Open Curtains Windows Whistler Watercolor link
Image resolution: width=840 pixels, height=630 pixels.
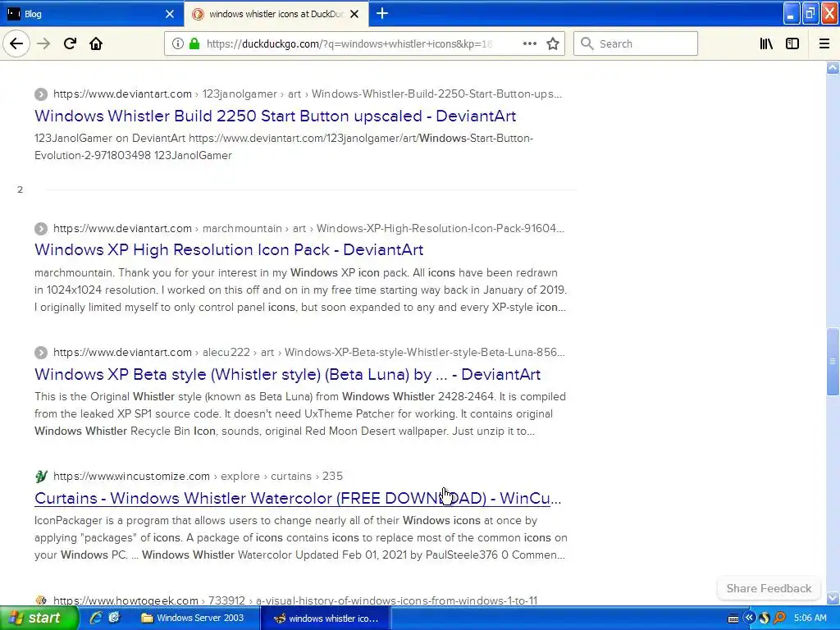[x=298, y=498]
